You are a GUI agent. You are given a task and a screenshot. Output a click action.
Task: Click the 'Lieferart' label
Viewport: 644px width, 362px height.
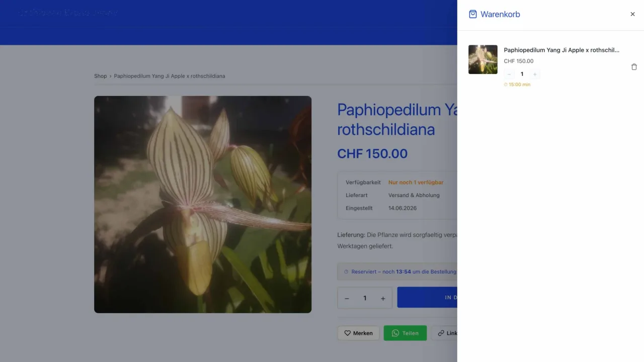click(x=357, y=195)
